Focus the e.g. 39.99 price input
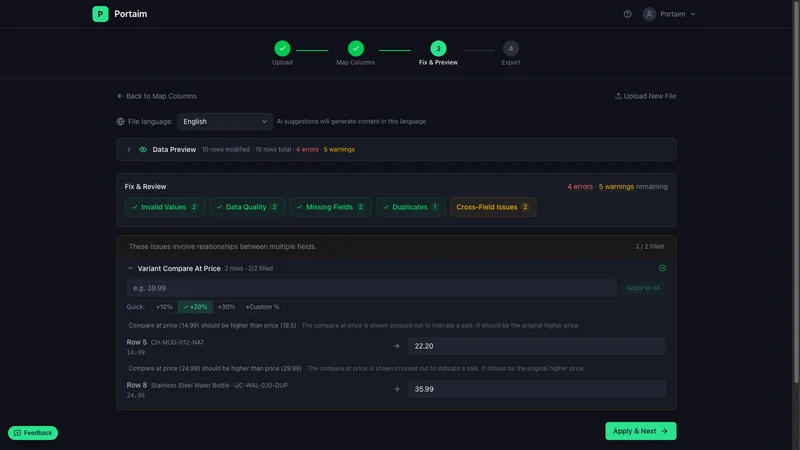 pyautogui.click(x=371, y=288)
